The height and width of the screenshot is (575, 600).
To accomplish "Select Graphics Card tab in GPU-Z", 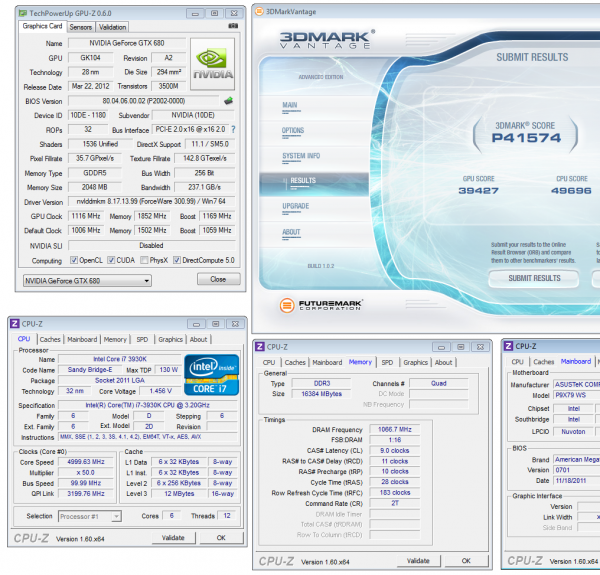I will (x=42, y=26).
